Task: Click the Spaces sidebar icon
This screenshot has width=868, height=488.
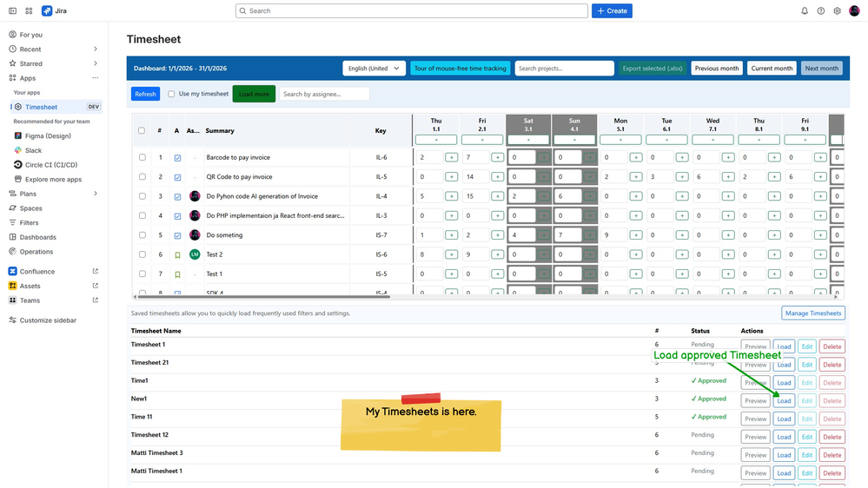Action: point(12,208)
